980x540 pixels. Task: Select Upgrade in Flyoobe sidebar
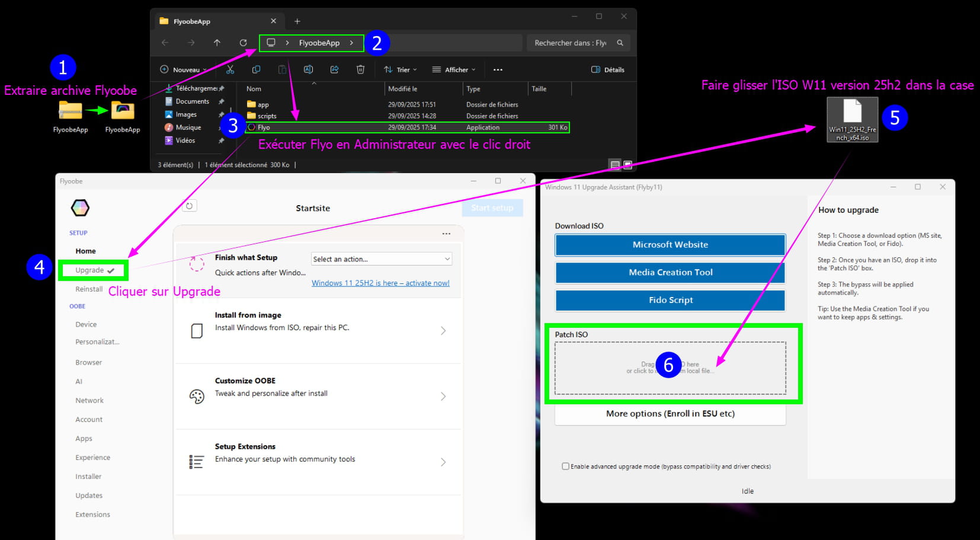[x=90, y=270]
